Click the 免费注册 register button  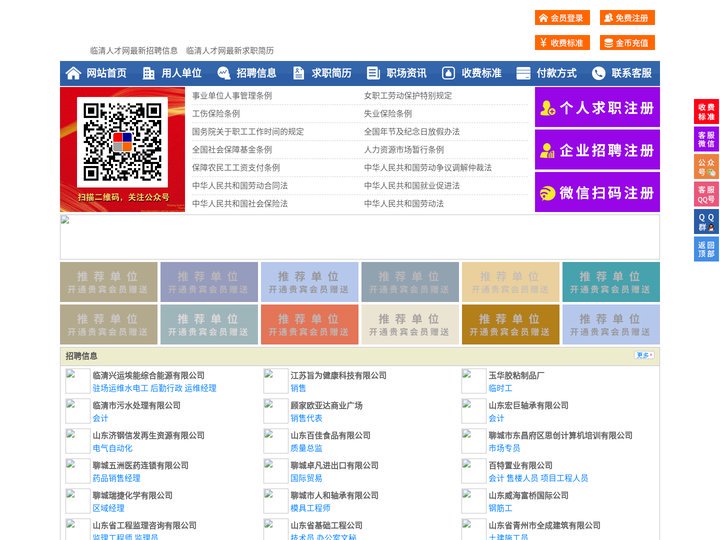pyautogui.click(x=627, y=18)
